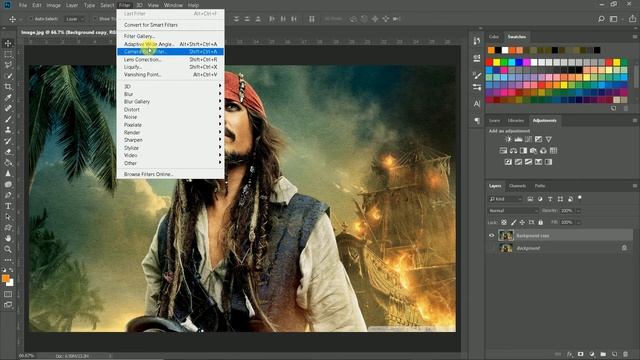The image size is (640, 360).
Task: Open the Paragraph panel icon
Action: coord(476,120)
